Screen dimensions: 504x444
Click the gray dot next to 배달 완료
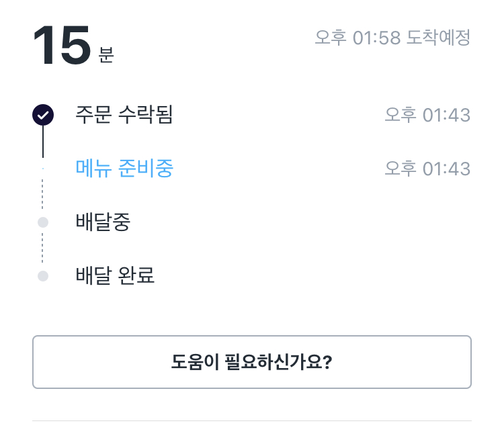tap(43, 275)
